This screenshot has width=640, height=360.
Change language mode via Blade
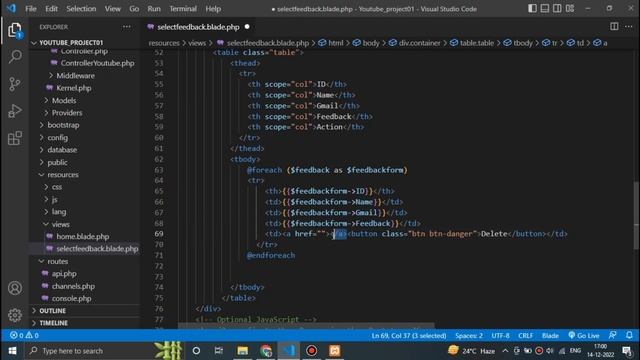[x=550, y=336]
